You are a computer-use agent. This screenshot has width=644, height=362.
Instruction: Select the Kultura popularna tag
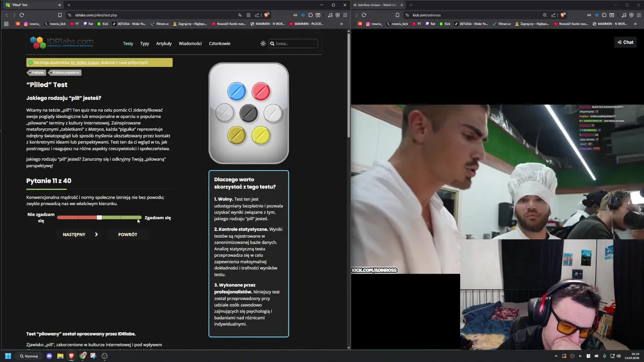65,72
